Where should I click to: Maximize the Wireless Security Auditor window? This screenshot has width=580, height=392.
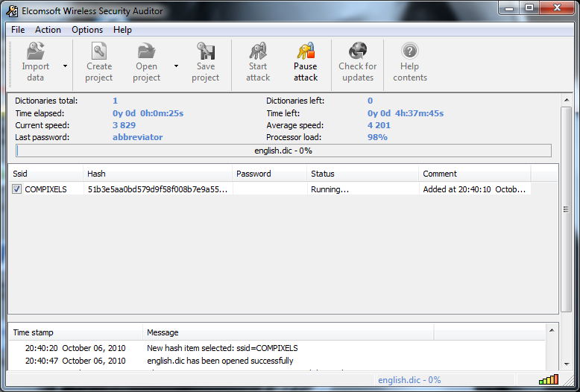click(529, 8)
